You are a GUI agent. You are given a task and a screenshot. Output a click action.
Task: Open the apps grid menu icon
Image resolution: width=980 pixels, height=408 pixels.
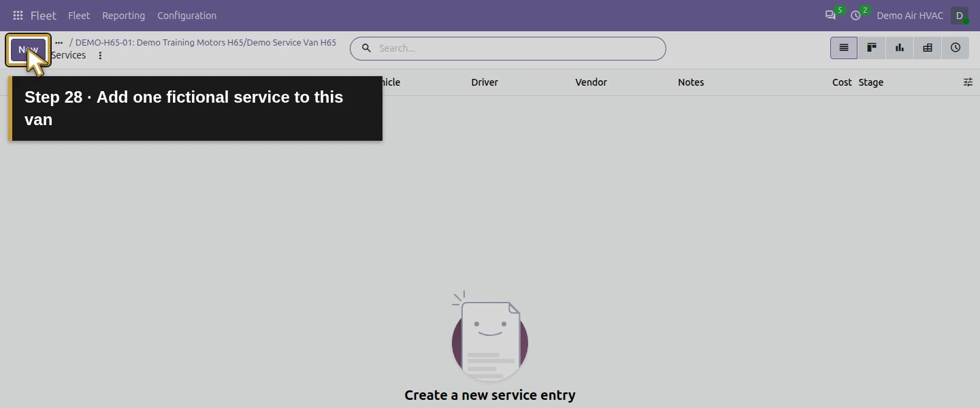[x=18, y=15]
